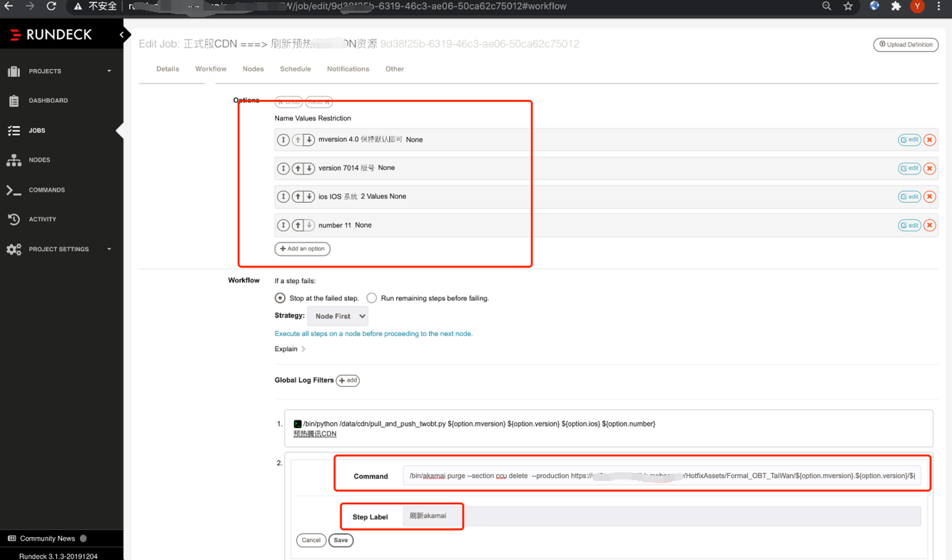The height and width of the screenshot is (560, 952).
Task: Switch to the Workflow tab
Action: pyautogui.click(x=211, y=69)
